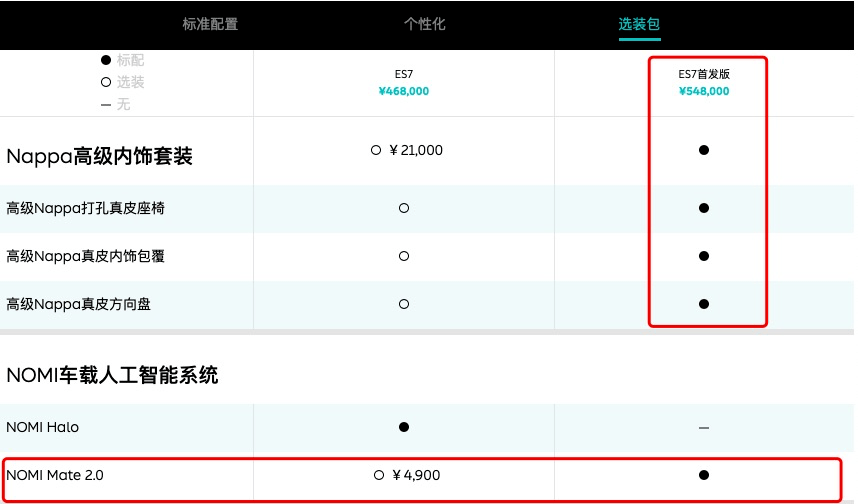Click the NOMI Mate 2.0 row label
This screenshot has height=504, width=858.
[55, 475]
